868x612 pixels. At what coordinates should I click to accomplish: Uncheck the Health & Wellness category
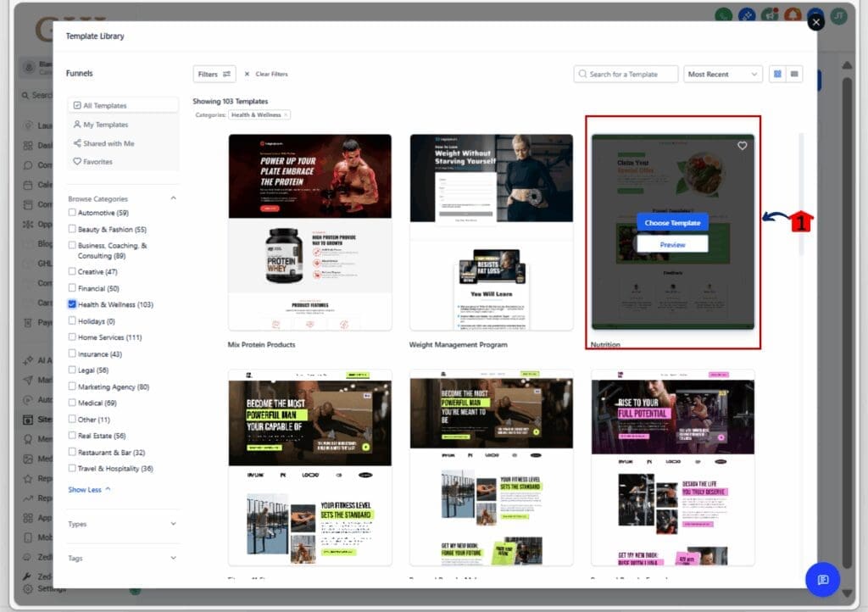(x=73, y=304)
